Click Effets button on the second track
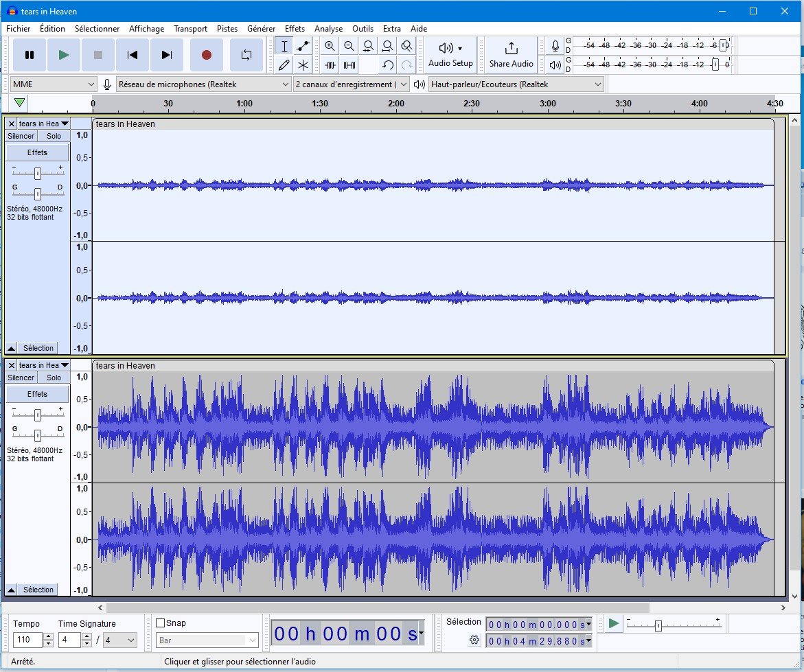 pyautogui.click(x=37, y=394)
